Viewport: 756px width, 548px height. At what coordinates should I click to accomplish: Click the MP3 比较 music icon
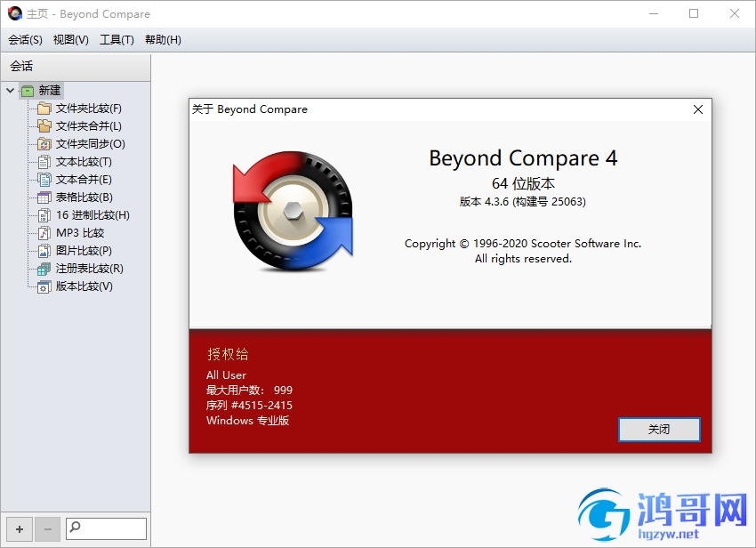pyautogui.click(x=44, y=233)
